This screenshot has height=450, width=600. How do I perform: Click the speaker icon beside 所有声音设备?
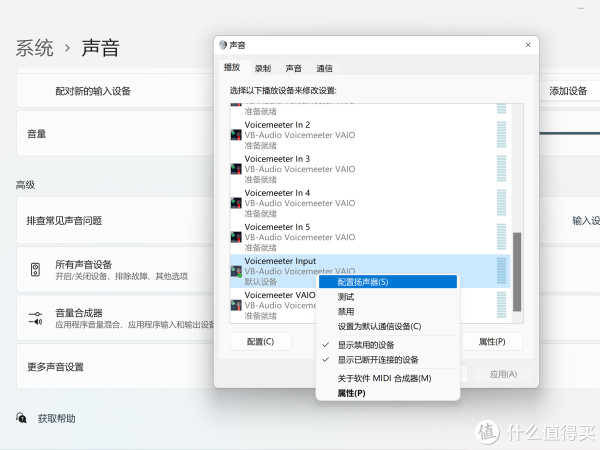pos(35,270)
